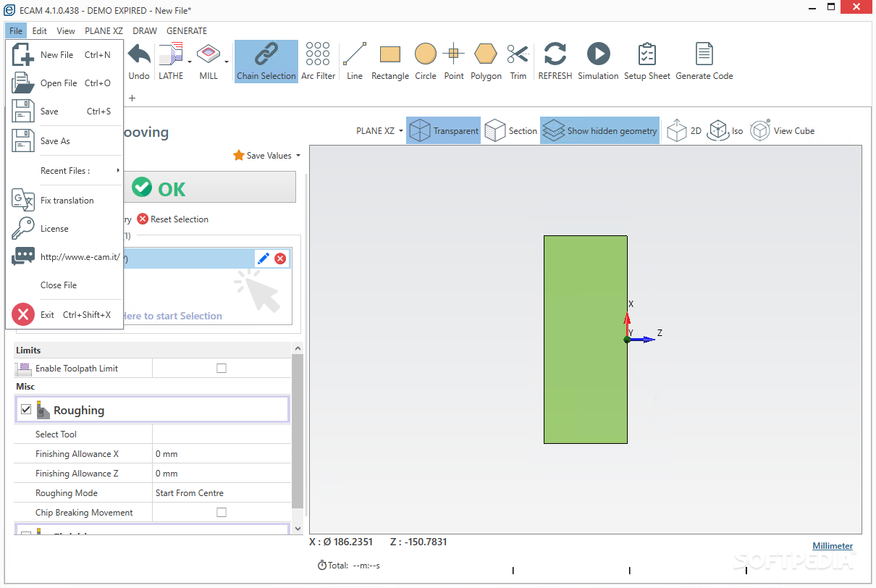Edit the selected geometry with pencil icon
The image size is (876, 588).
(x=264, y=259)
